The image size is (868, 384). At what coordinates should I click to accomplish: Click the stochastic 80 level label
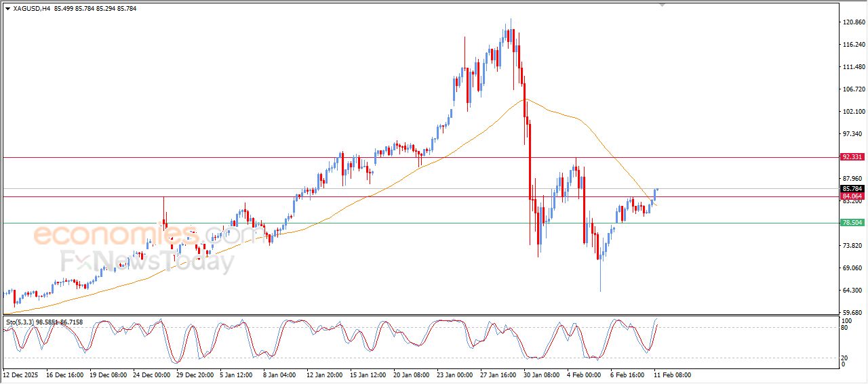pos(844,328)
